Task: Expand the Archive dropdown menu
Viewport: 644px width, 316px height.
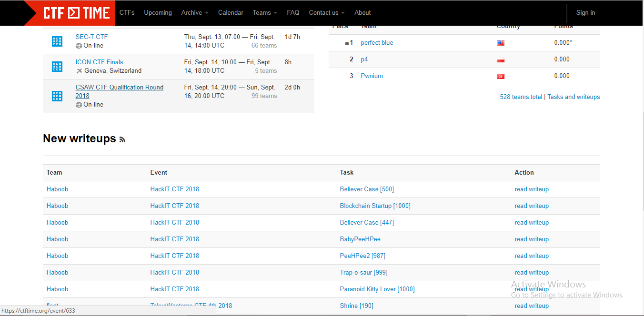Action: (x=195, y=13)
